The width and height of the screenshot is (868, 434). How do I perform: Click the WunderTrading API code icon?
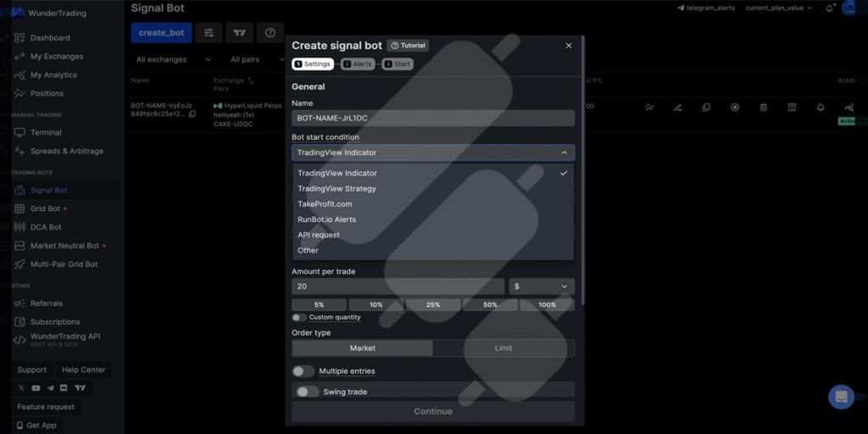coord(20,340)
